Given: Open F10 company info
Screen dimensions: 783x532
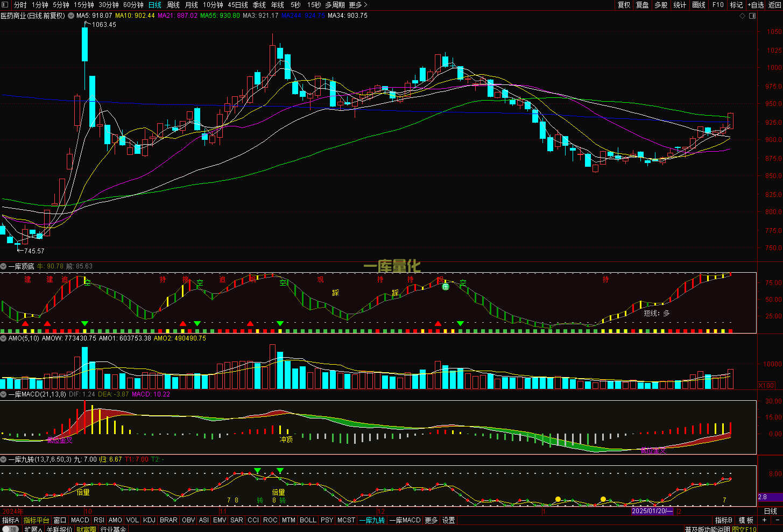Looking at the screenshot, I should [x=718, y=5].
